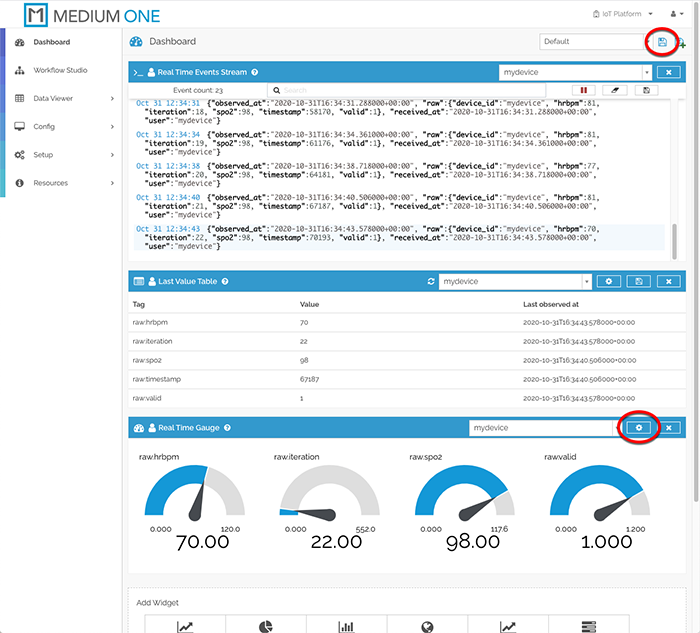Expand Data Viewer in the sidebar
700x633 pixels.
click(x=60, y=99)
